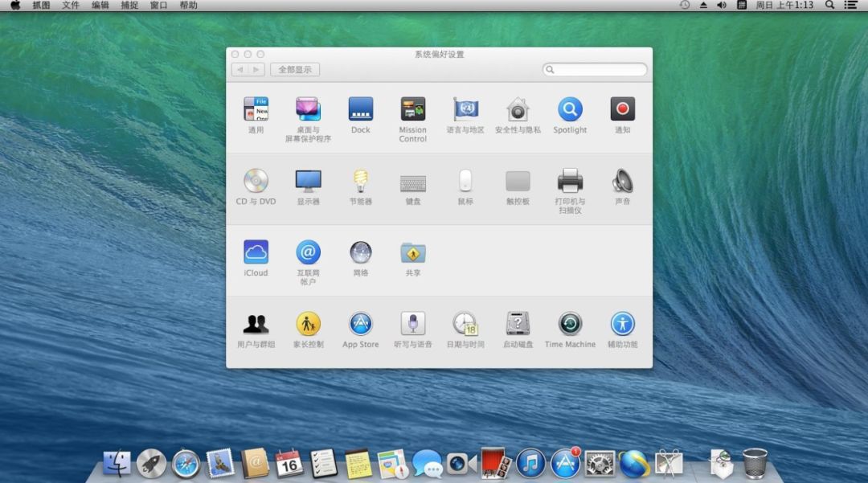Open Dock settings
868x483 pixels.
click(361, 110)
